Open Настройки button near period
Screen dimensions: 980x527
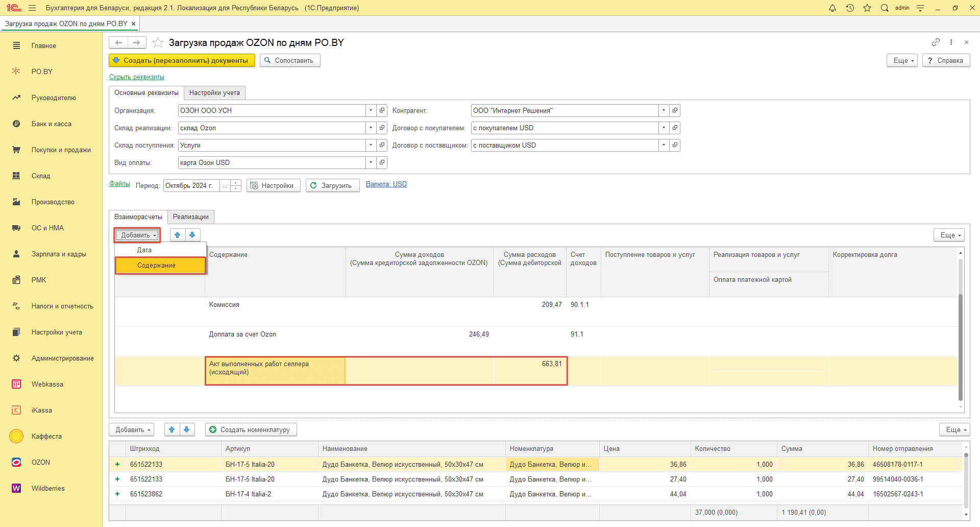[274, 185]
